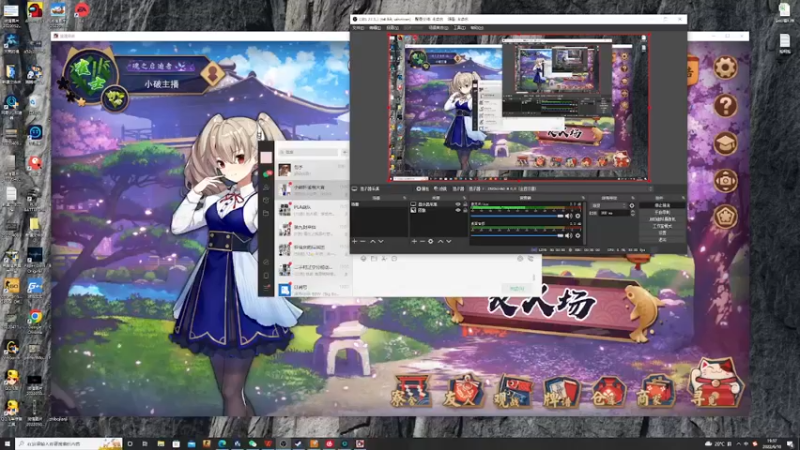
Task: Click start virtual camera button in OBS
Action: click(662, 219)
